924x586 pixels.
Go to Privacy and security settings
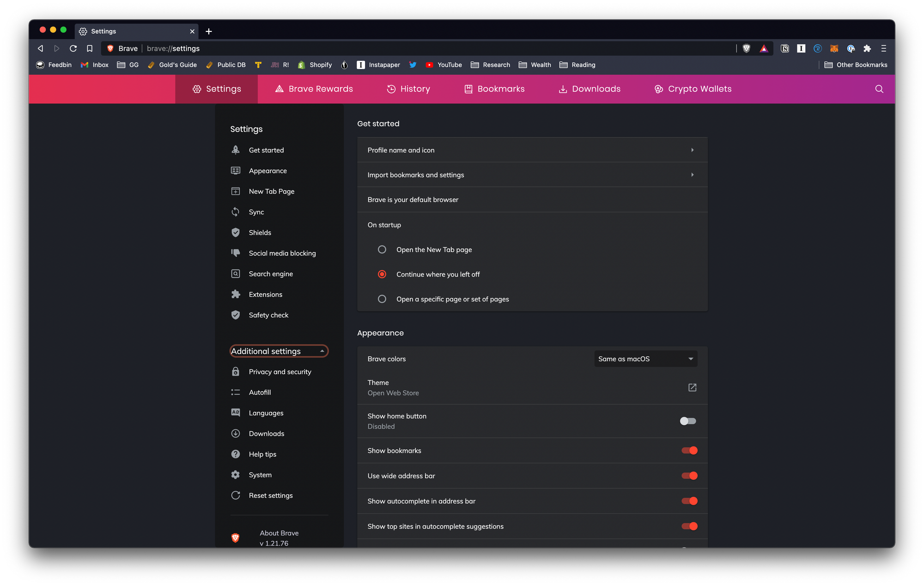tap(280, 372)
